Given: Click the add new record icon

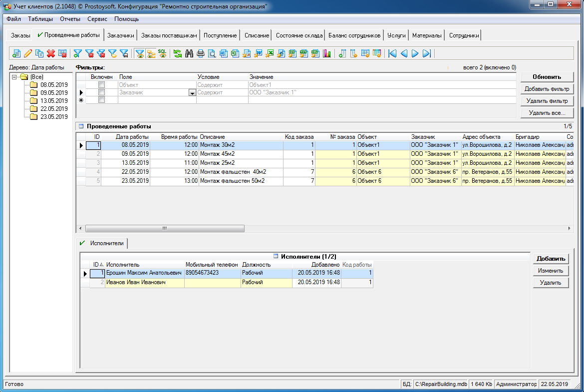Looking at the screenshot, I should [x=16, y=53].
